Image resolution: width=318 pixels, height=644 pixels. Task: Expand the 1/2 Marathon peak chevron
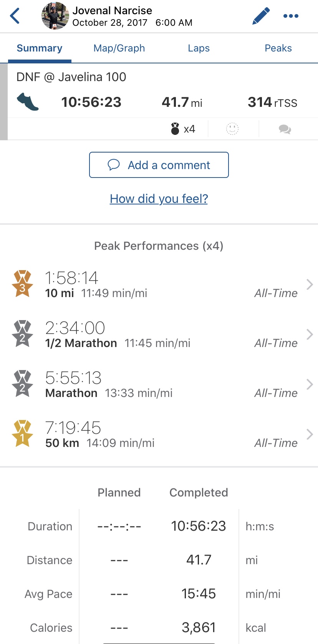tap(310, 334)
